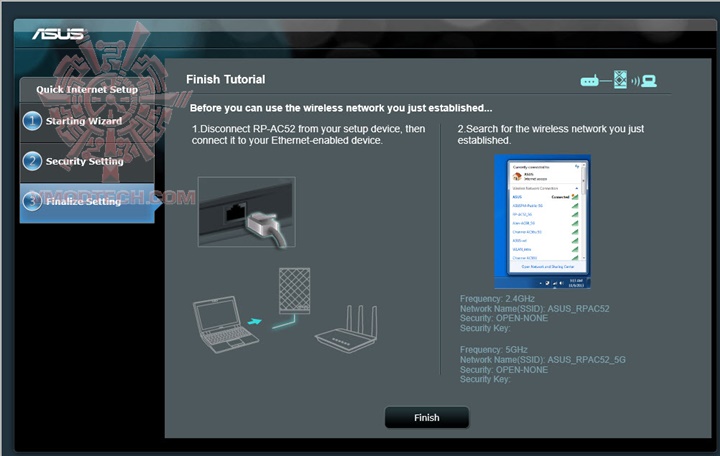Click the router drawing with antennas
Image resolution: width=720 pixels, height=456 pixels.
(x=347, y=329)
